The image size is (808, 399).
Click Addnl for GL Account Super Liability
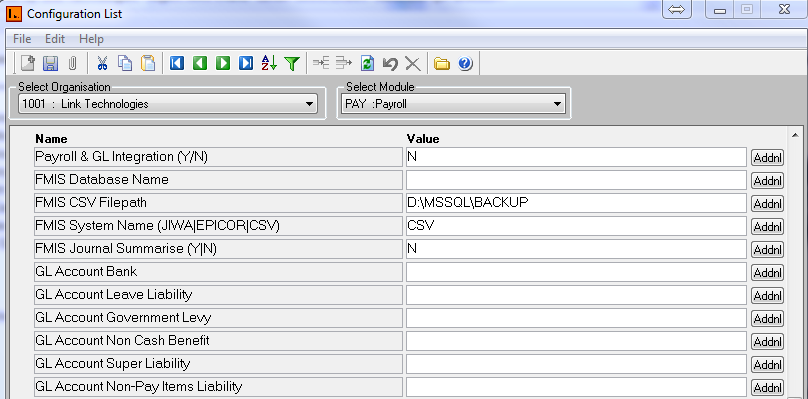click(767, 364)
